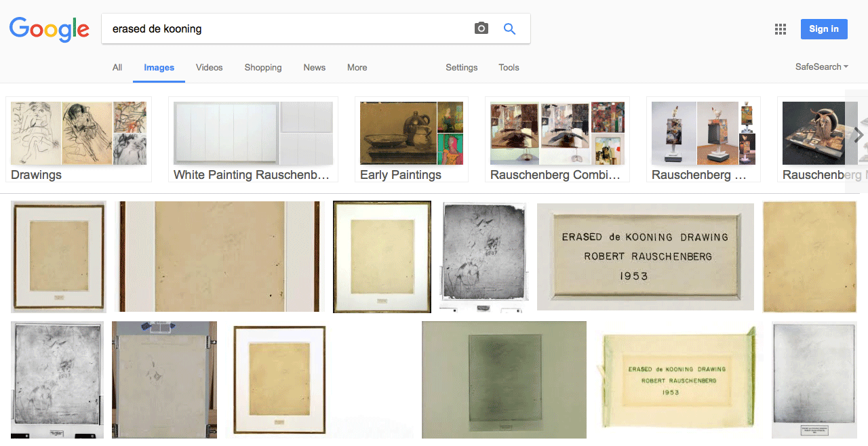Screen dimensions: 868x446
Task: Open the image of the drawing's back on an easel
Action: (x=164, y=380)
